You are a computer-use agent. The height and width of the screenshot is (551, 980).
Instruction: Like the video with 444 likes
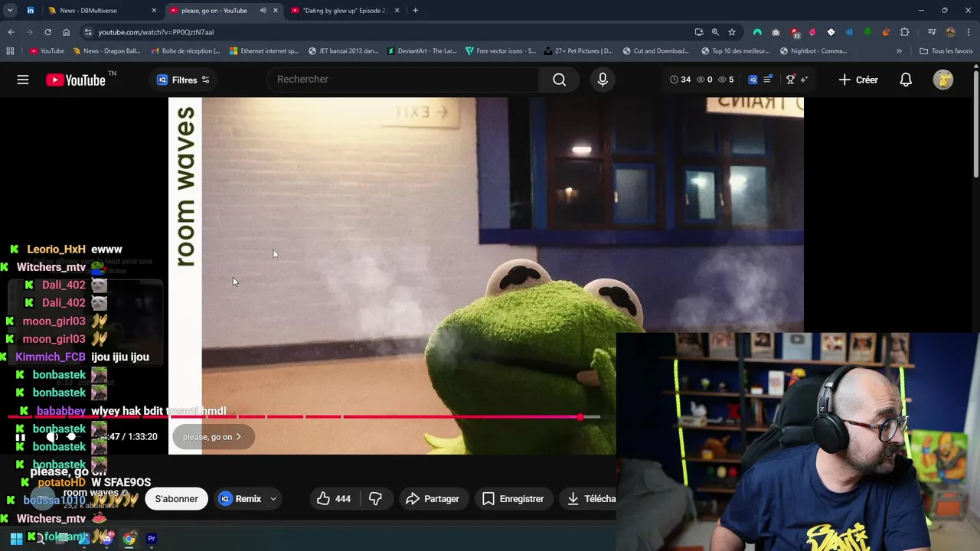334,499
